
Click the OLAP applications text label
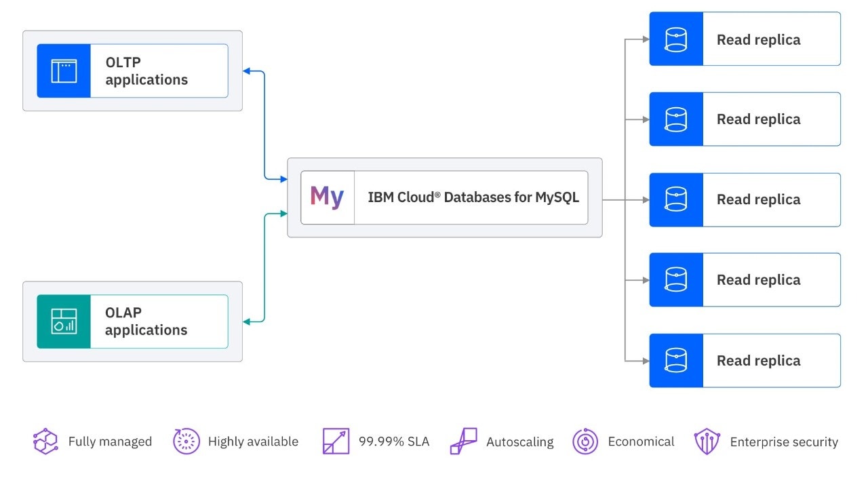tap(145, 321)
